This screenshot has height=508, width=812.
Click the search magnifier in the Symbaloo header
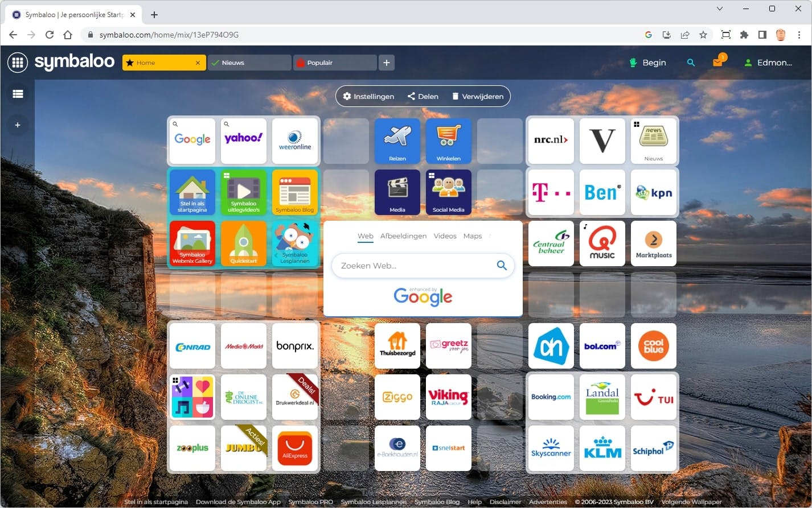691,63
